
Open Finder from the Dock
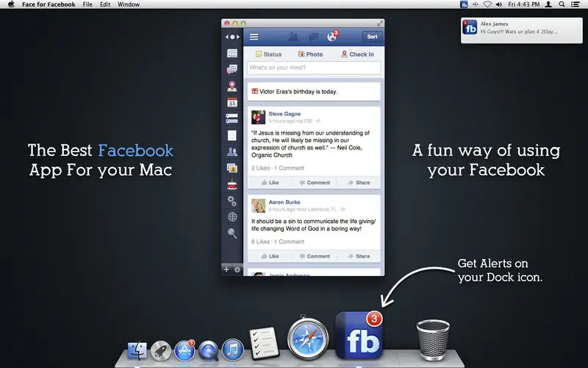137,350
